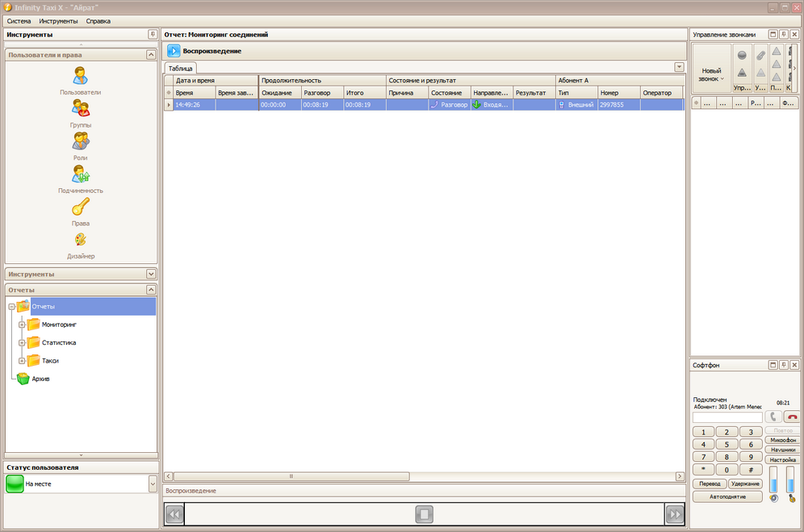Click the # key on softphone

(x=751, y=469)
